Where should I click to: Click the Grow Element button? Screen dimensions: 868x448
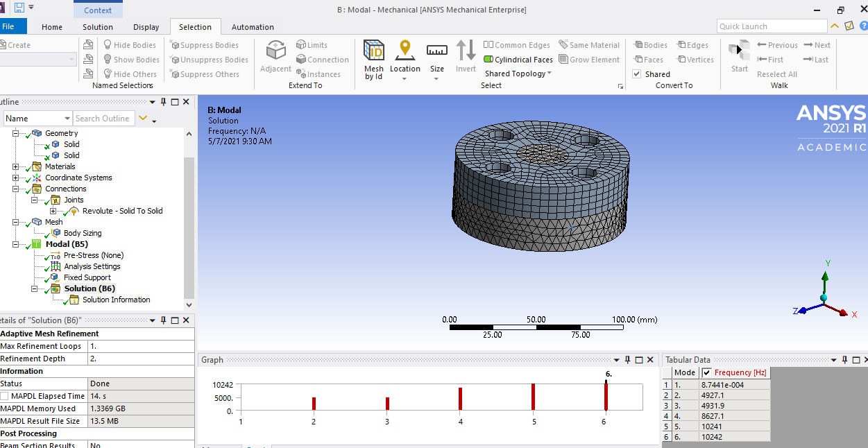click(589, 60)
